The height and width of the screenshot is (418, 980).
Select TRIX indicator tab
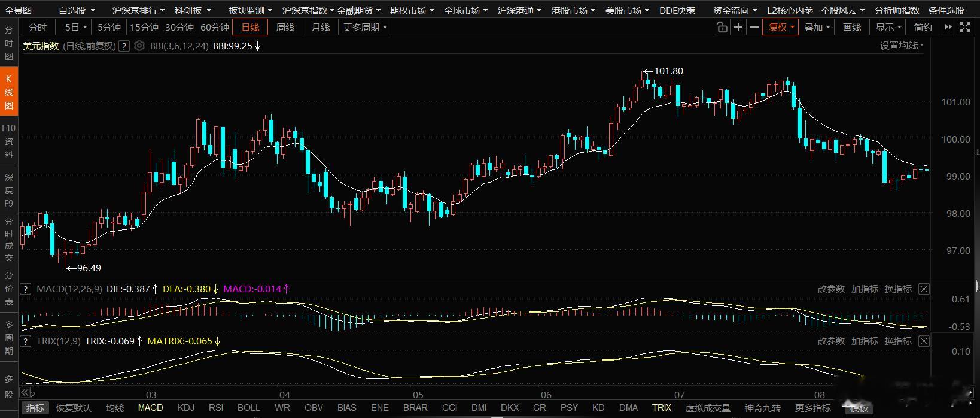[x=662, y=408]
